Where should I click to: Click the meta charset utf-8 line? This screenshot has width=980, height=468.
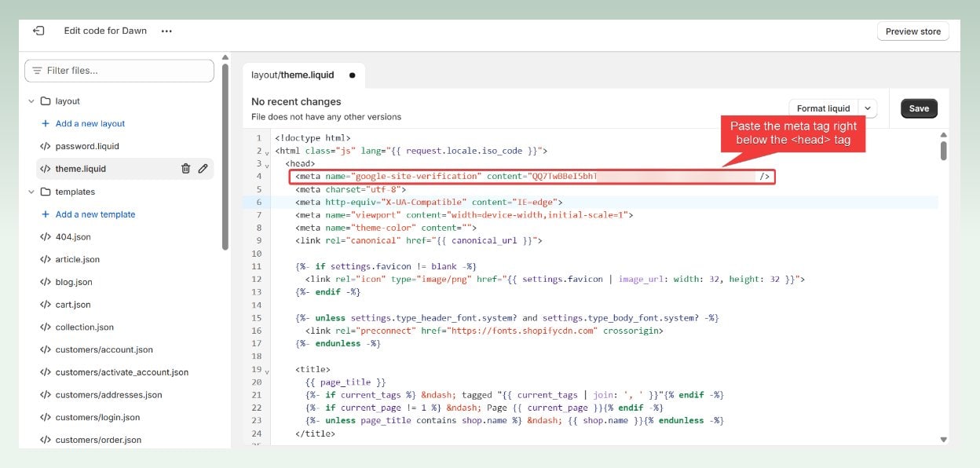[350, 189]
